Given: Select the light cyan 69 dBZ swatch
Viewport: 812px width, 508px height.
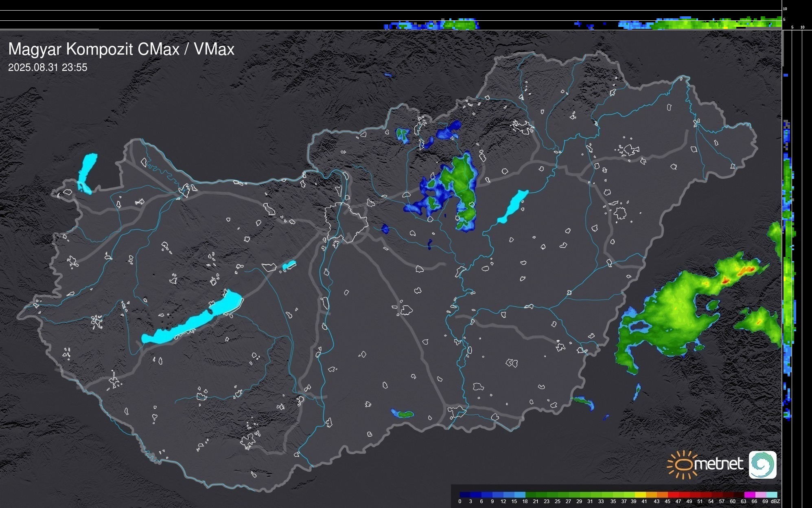Looking at the screenshot, I should click(772, 495).
